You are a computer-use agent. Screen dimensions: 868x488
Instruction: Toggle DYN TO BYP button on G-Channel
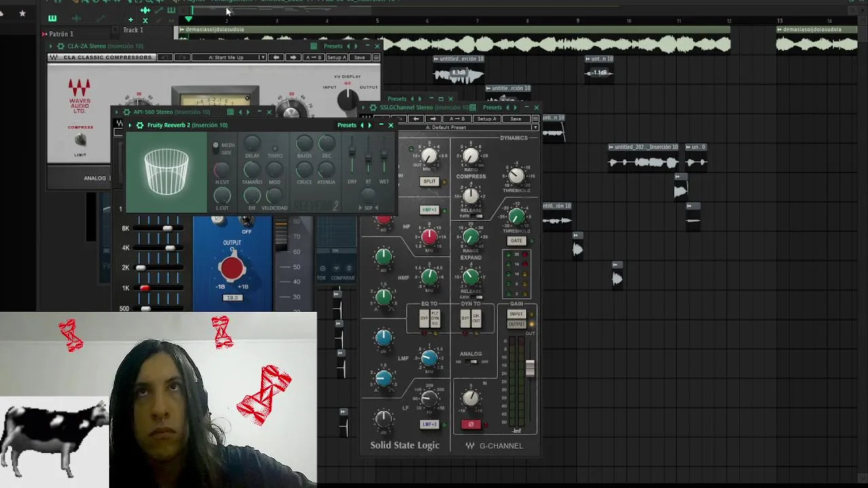[465, 318]
